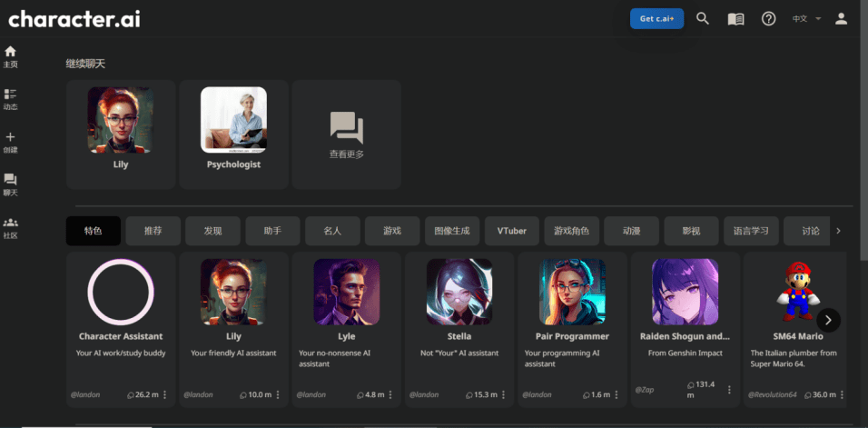Click the 26.2 m chat count
Screen dimensions: 868x428
pyautogui.click(x=143, y=394)
